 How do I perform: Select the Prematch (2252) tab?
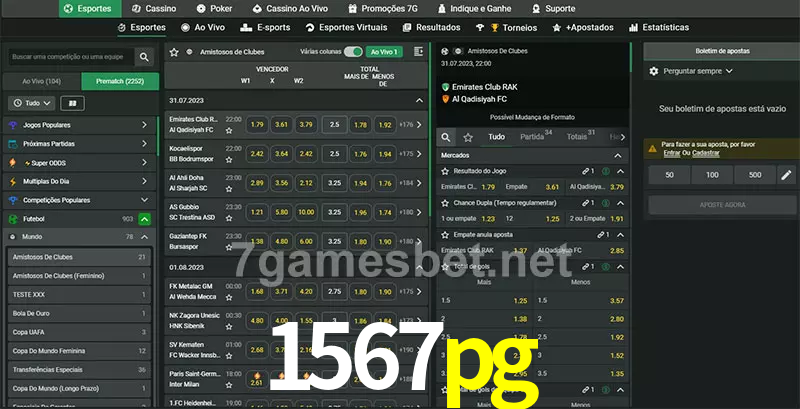pos(120,81)
